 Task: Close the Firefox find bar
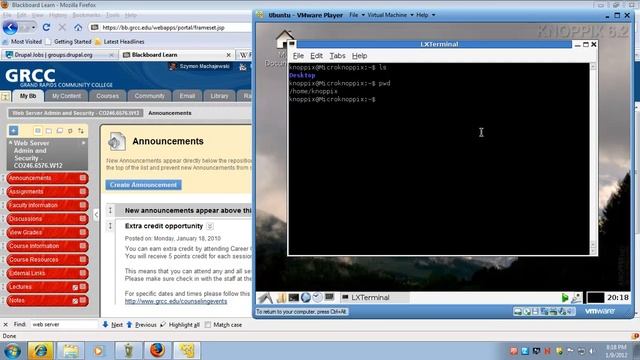(5, 324)
